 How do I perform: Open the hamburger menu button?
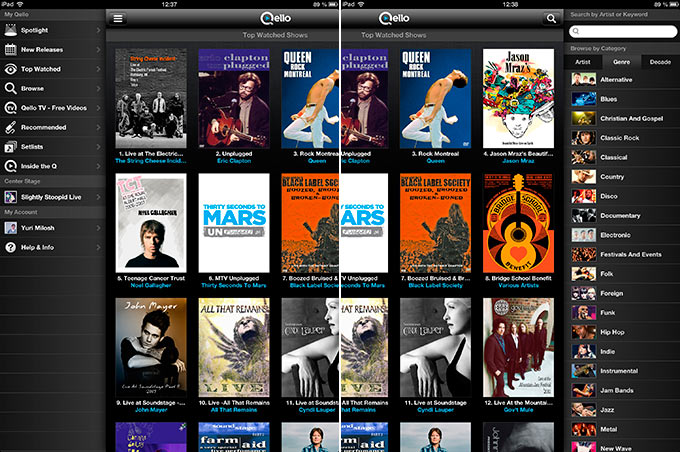point(118,18)
